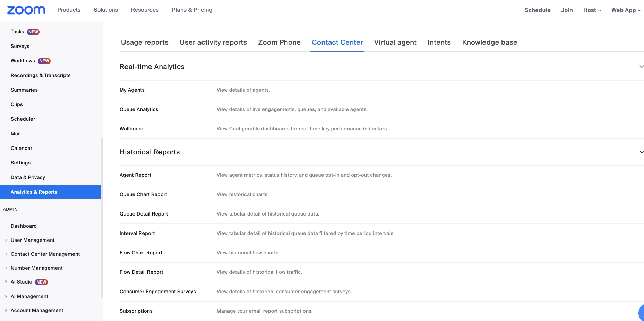Open the Web App dropdown

[626, 10]
